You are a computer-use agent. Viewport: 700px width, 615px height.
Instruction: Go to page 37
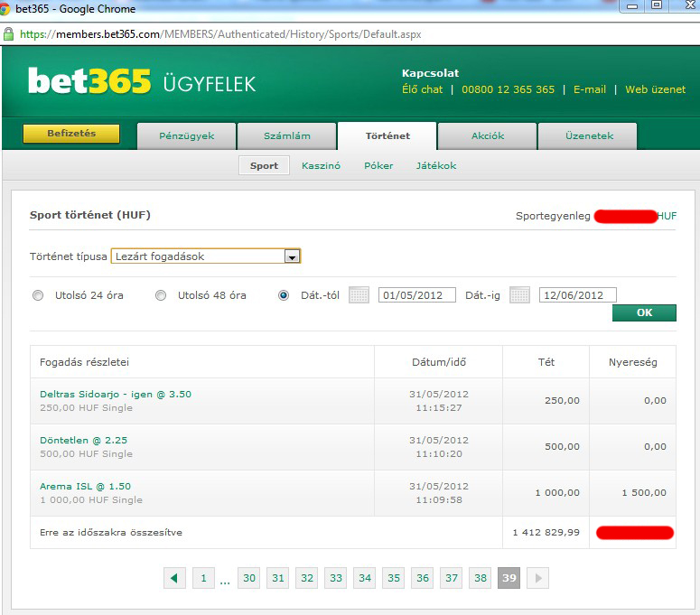tap(452, 578)
